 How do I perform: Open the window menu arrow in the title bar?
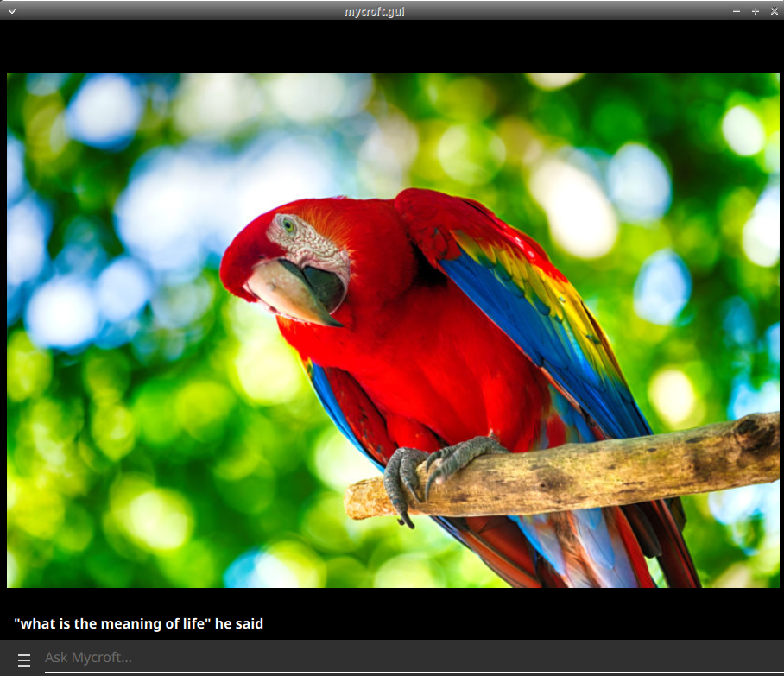tap(12, 11)
